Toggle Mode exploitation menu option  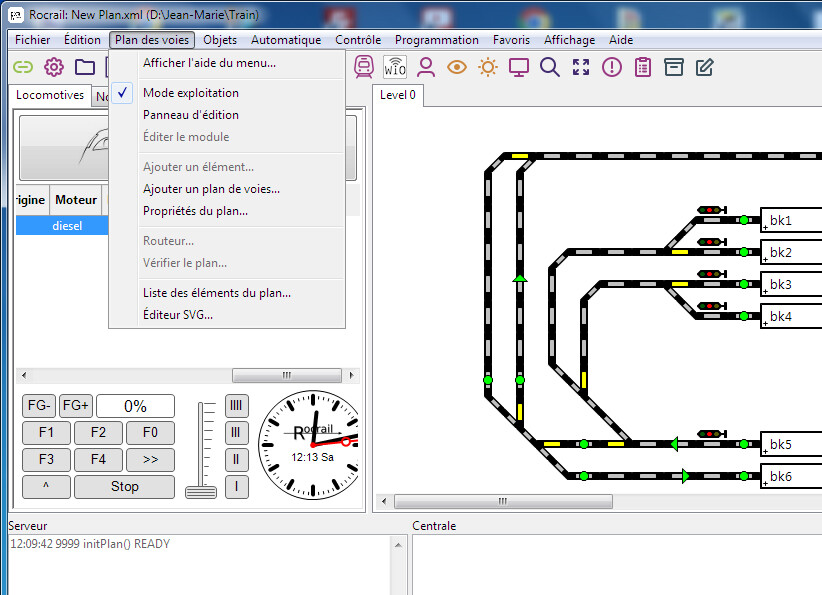[190, 93]
